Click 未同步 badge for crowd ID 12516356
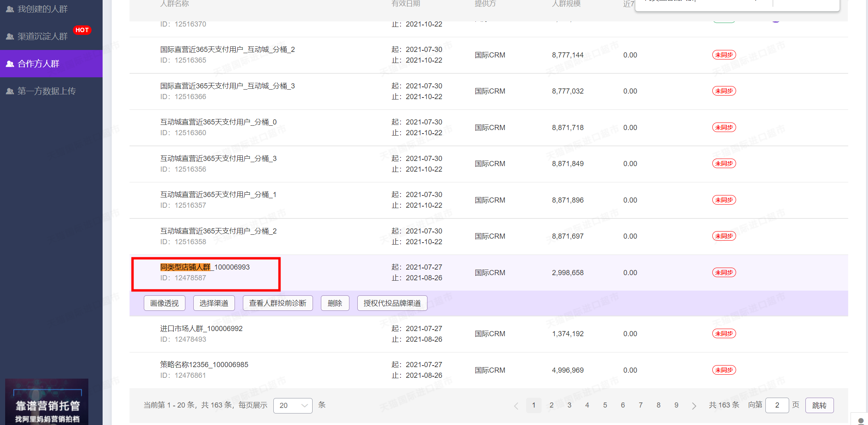This screenshot has width=868, height=425. [x=724, y=164]
